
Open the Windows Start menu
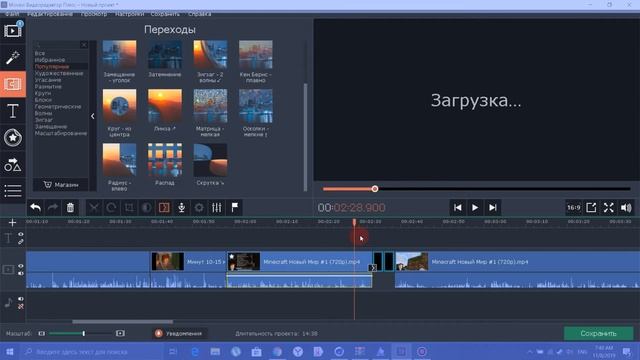(x=9, y=351)
